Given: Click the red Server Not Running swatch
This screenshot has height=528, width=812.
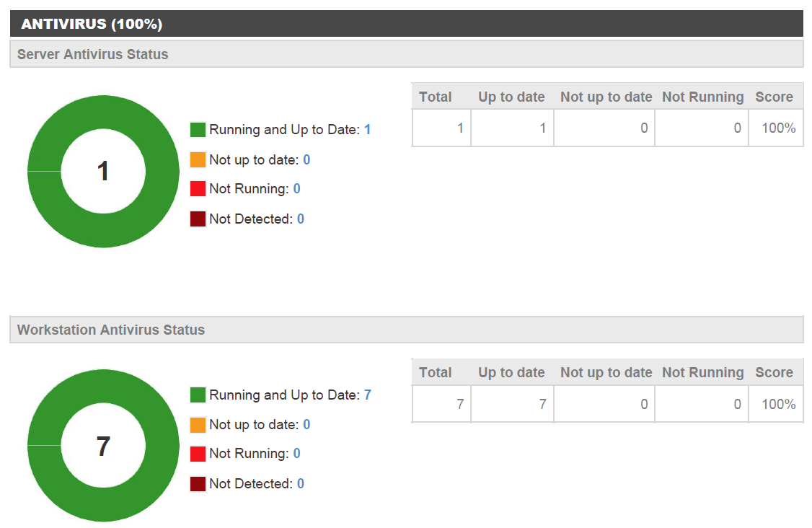Looking at the screenshot, I should (x=198, y=189).
